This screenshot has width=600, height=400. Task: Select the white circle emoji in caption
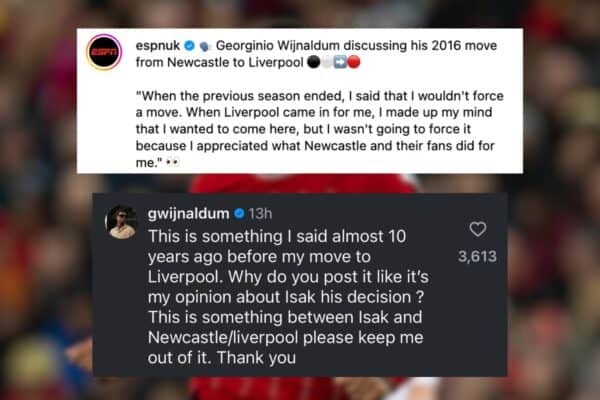coord(326,62)
